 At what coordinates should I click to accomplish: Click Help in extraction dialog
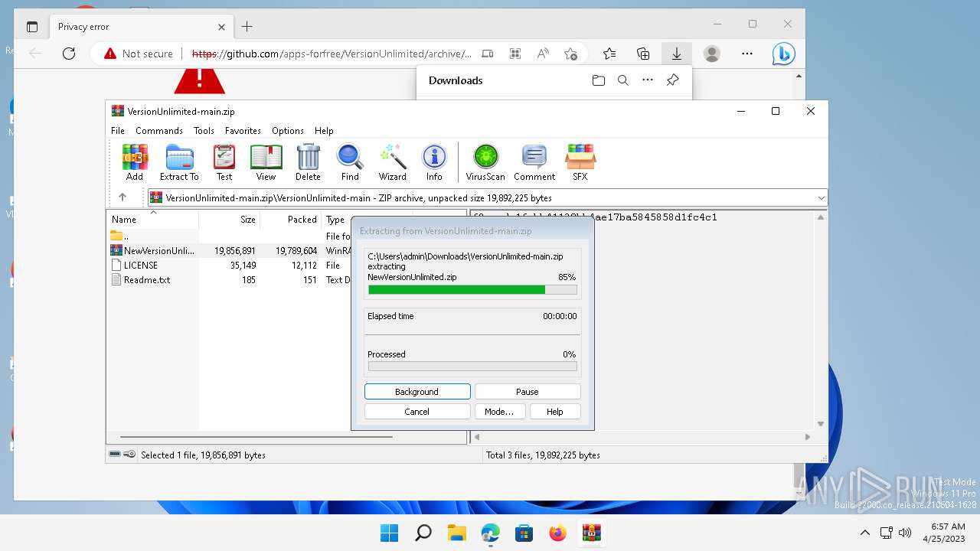click(x=555, y=412)
